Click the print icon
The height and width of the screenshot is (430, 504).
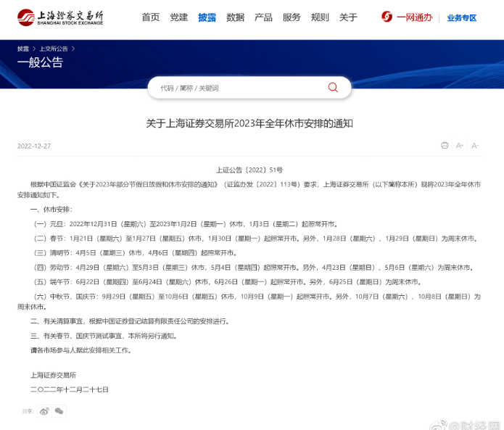click(445, 146)
